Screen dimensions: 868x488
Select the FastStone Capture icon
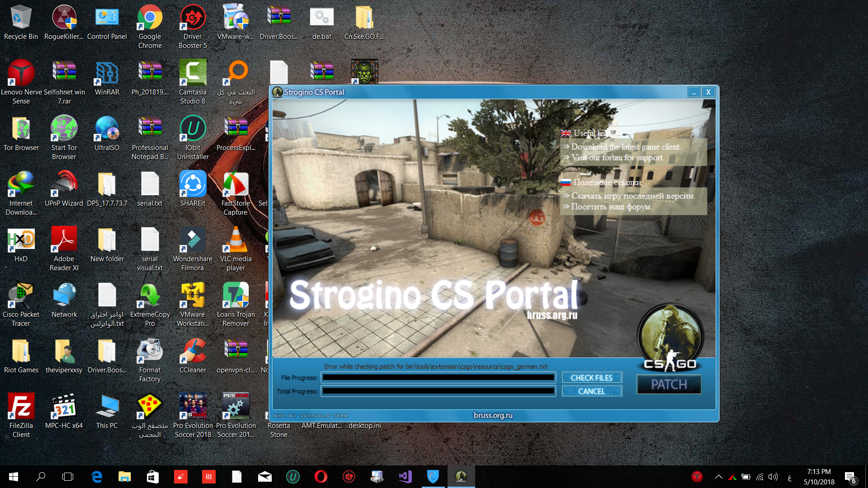pyautogui.click(x=236, y=194)
